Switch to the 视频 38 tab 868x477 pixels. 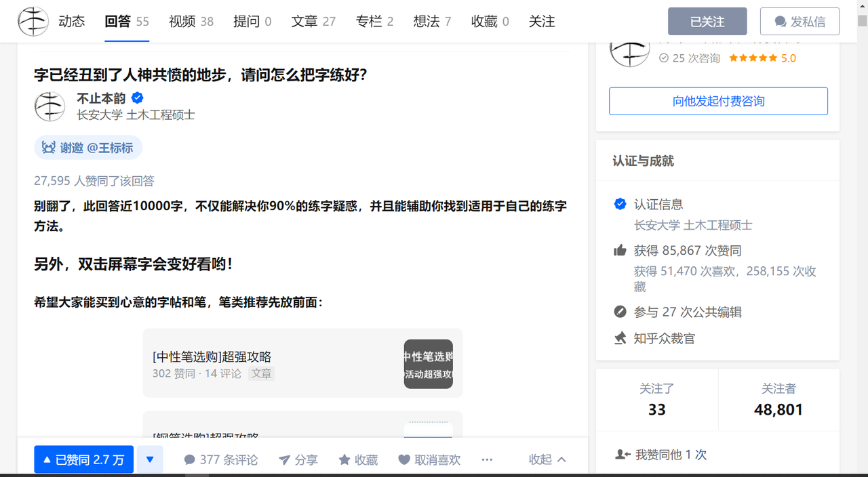[191, 21]
